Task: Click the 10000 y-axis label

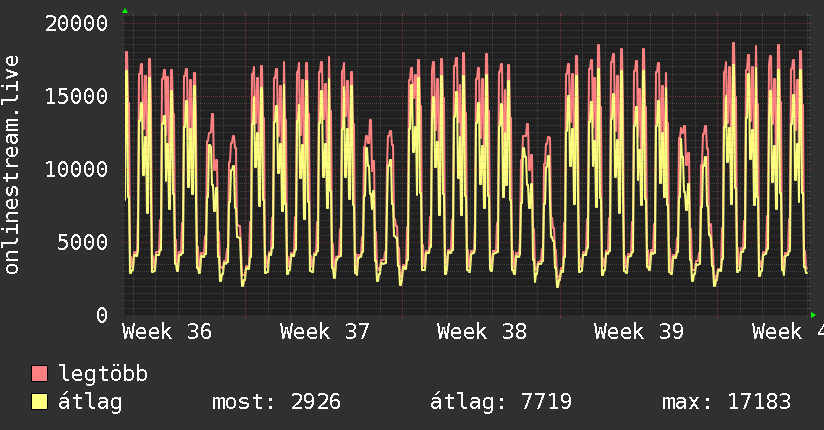Action: click(76, 169)
